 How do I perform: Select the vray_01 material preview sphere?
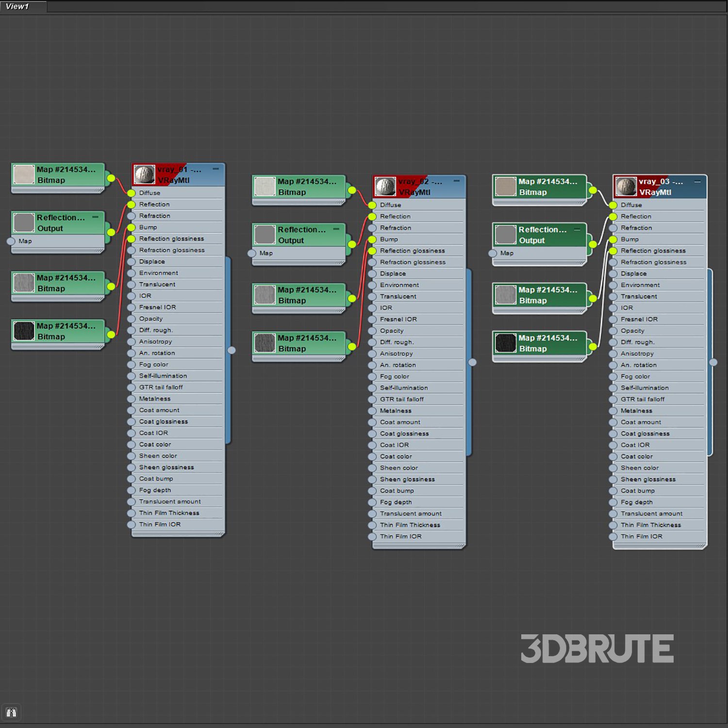[x=144, y=174]
